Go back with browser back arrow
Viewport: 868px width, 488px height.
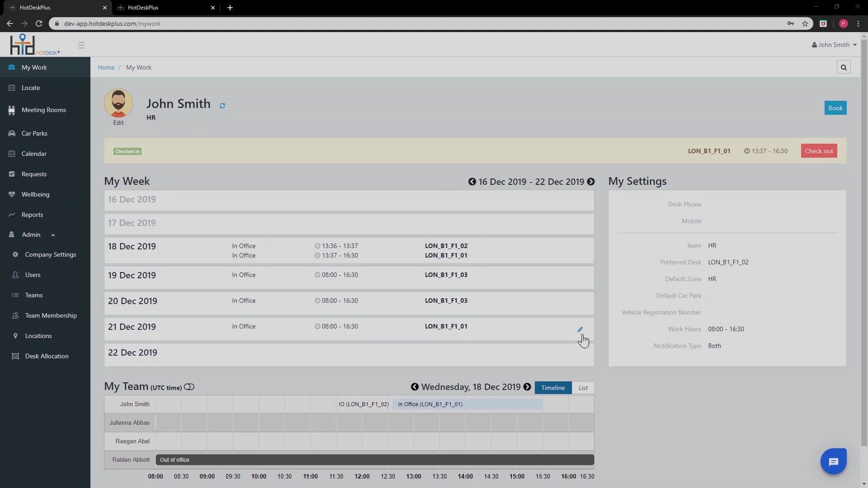(9, 23)
